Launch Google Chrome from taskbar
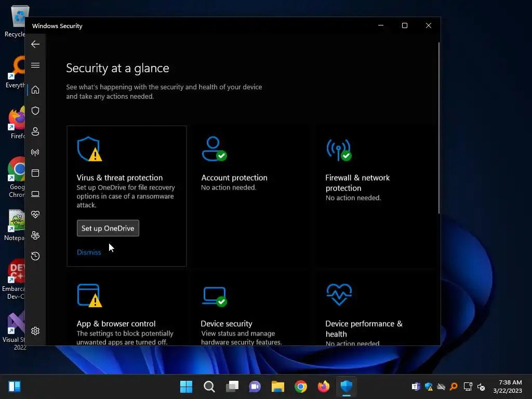532x399 pixels. point(301,387)
